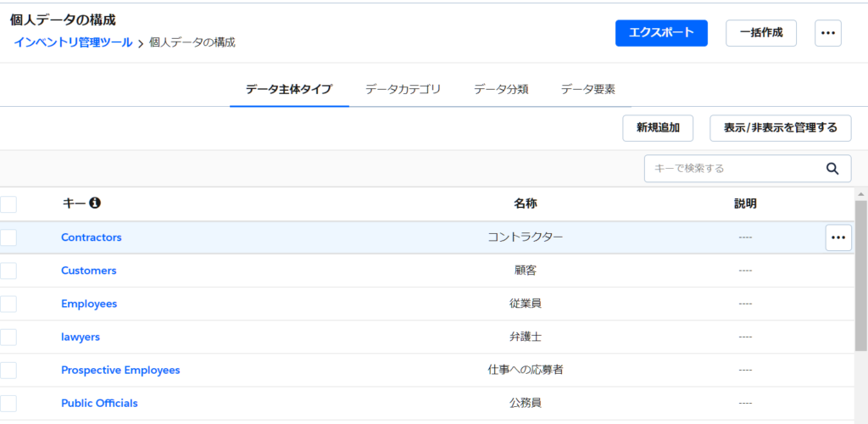The width and height of the screenshot is (868, 424).
Task: Select the Employees row checkbox
Action: [x=8, y=304]
